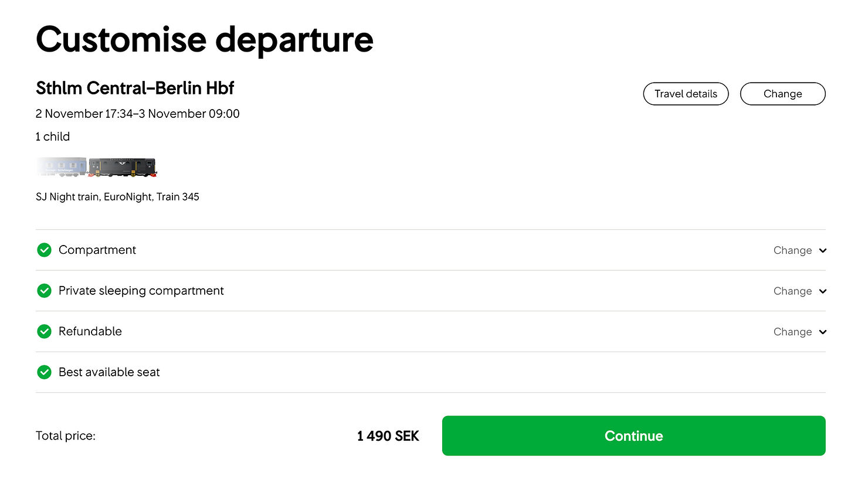
Task: Expand the Compartment row chevron
Action: click(x=823, y=250)
